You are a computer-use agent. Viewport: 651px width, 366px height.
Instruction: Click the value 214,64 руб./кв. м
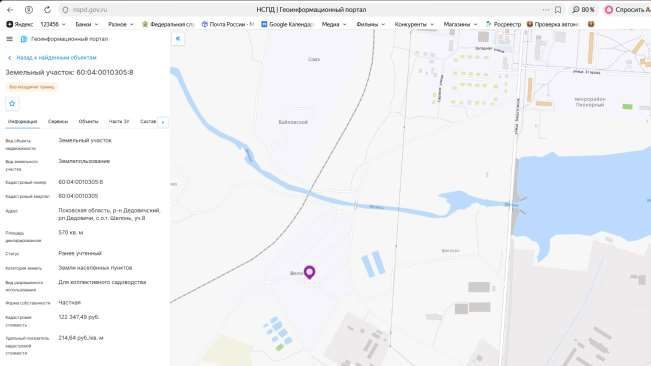coord(81,338)
